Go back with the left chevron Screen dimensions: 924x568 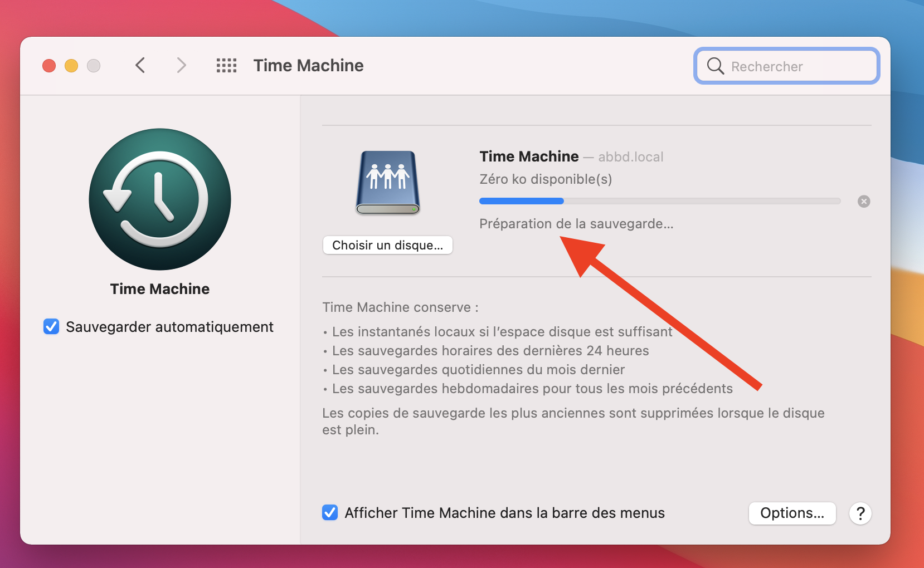click(140, 66)
